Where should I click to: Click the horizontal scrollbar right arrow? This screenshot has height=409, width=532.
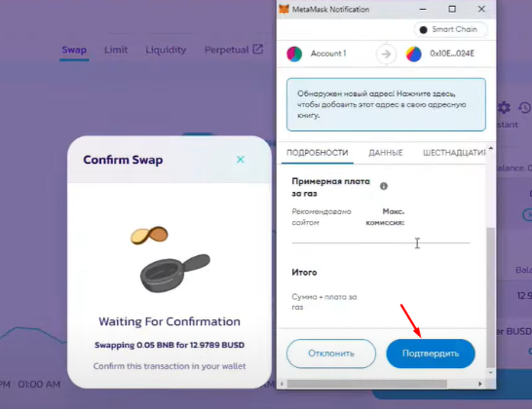click(480, 384)
